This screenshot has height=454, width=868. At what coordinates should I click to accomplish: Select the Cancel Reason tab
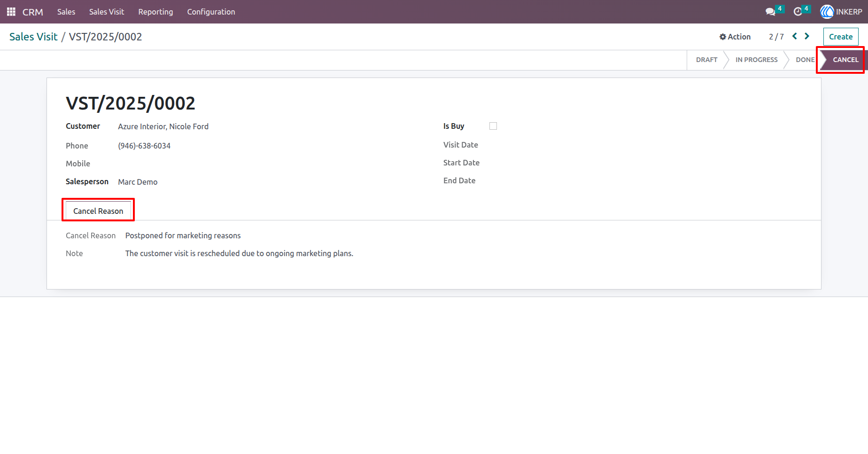(98, 211)
